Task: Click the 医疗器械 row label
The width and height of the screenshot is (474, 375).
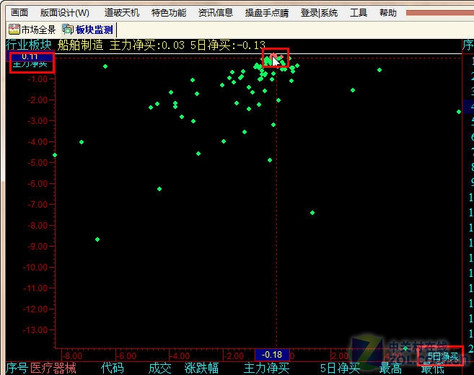Action: tap(53, 368)
